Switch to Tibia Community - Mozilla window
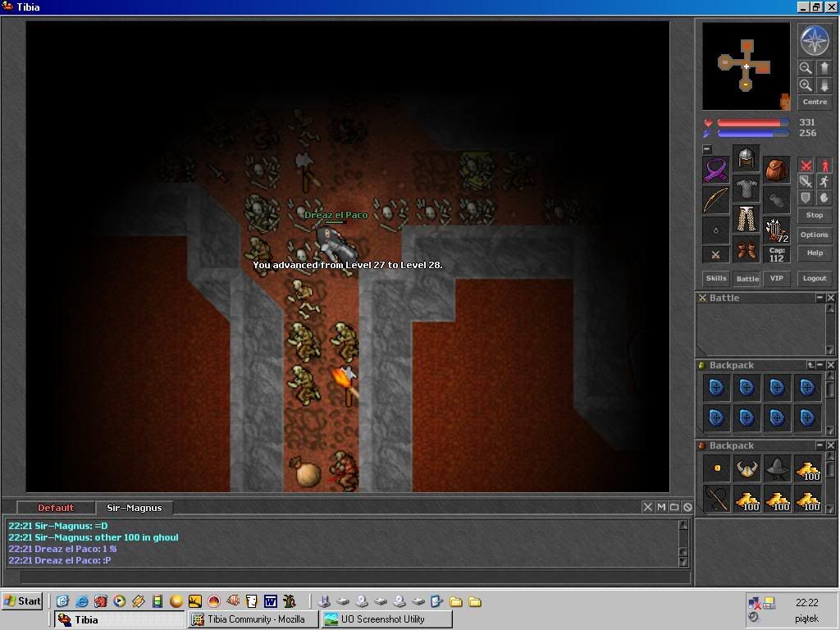Viewport: 840px width, 630px height. click(254, 619)
